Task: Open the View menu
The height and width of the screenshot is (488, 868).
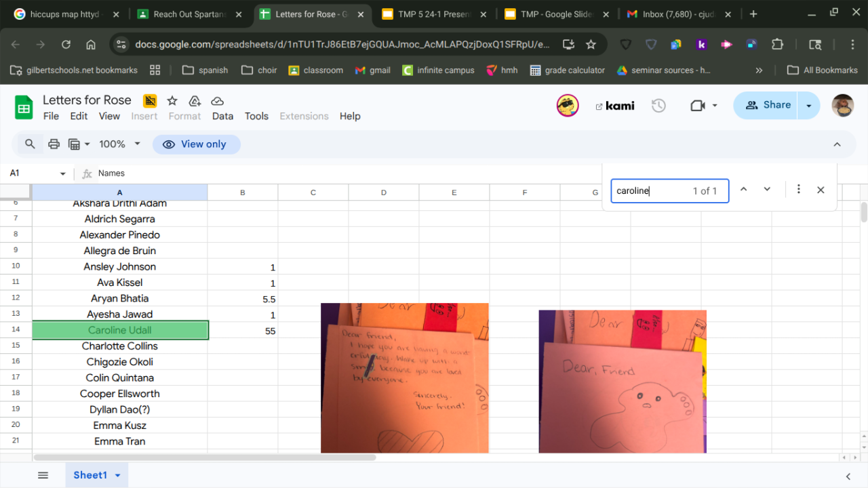Action: tap(109, 116)
